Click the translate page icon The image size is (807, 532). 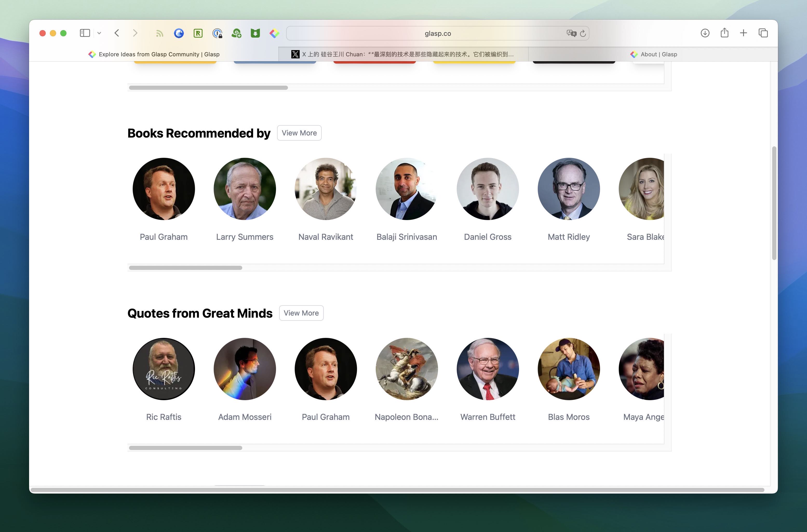571,33
